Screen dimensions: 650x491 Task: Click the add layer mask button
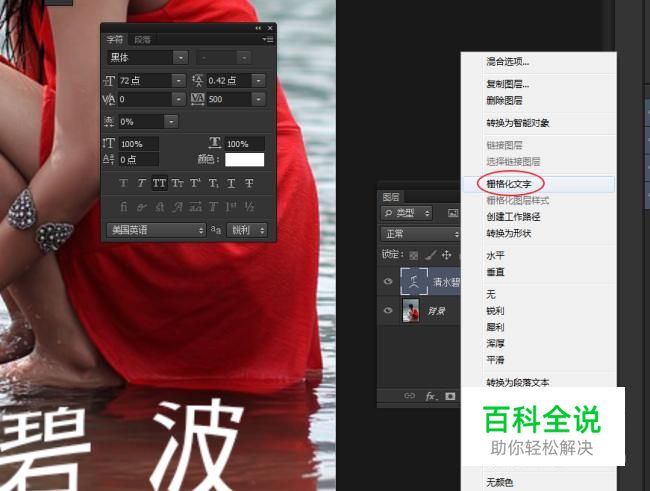coord(450,396)
